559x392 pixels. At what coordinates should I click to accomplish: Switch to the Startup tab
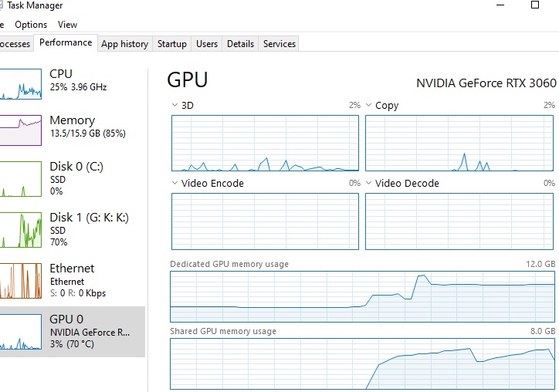pos(172,44)
